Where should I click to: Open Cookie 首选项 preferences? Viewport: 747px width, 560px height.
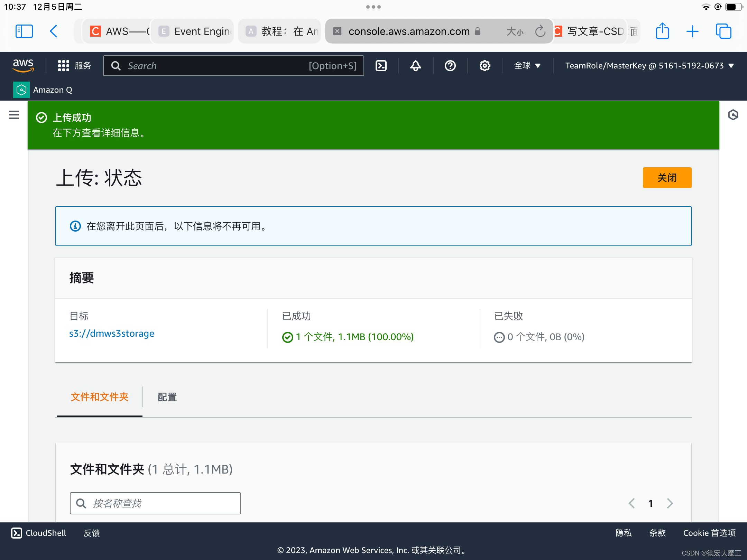point(709,533)
